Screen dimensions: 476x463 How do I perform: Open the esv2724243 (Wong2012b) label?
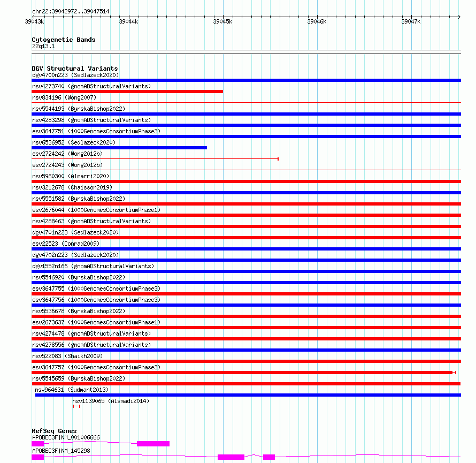tap(67, 165)
